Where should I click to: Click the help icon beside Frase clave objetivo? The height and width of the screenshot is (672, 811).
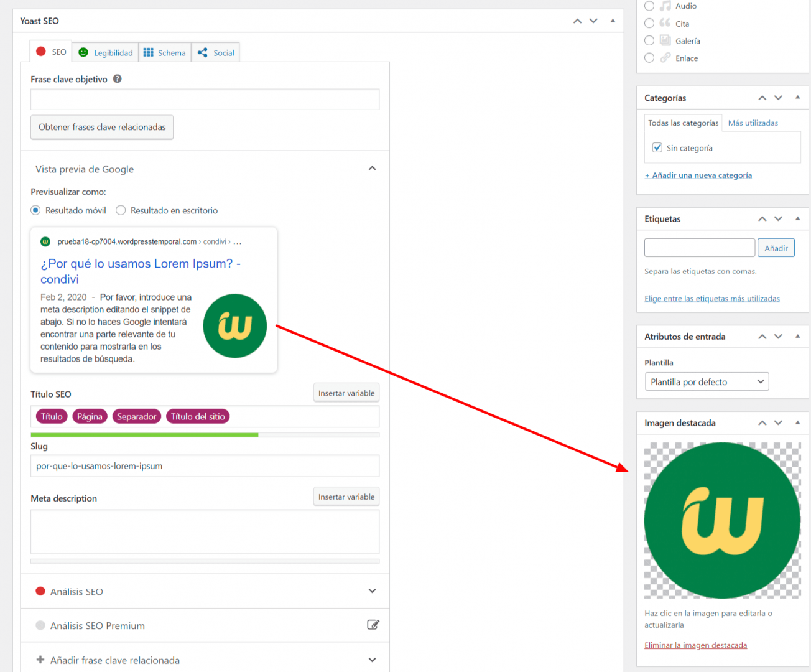[117, 79]
